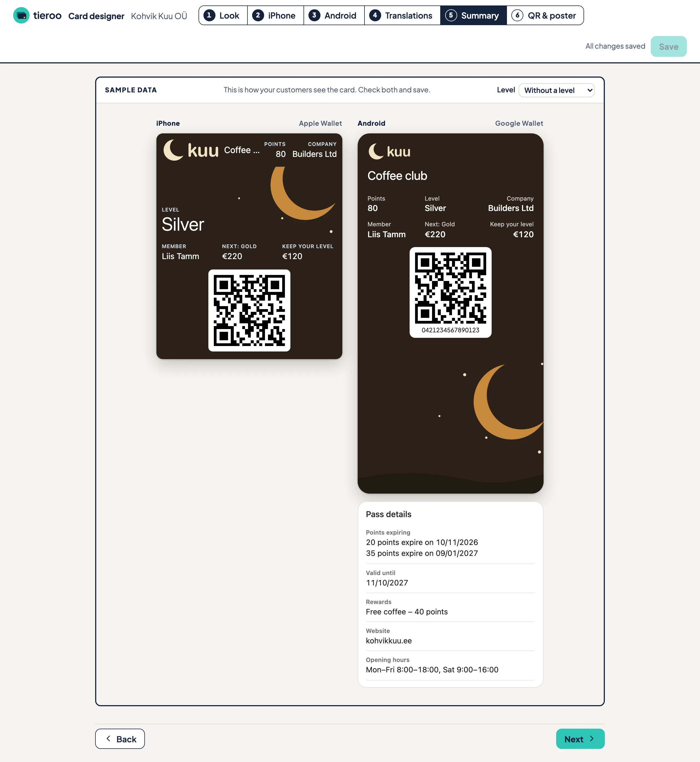
Task: Select the Summary step tab
Action: point(473,16)
